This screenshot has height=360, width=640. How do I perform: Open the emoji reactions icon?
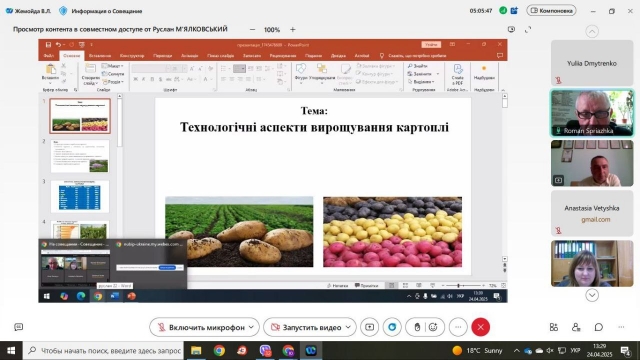pos(433,327)
